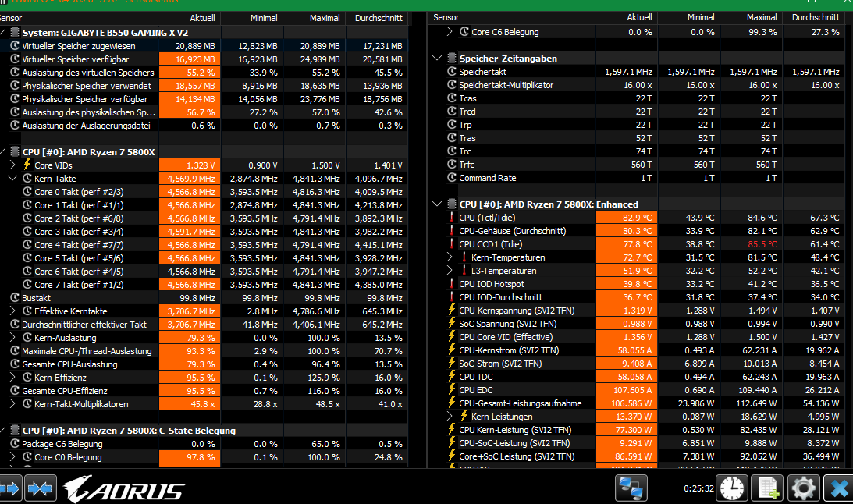853x504 pixels.
Task: Click clock icon beside Virtueller Speicher zugewiesen
Action: tap(16, 46)
